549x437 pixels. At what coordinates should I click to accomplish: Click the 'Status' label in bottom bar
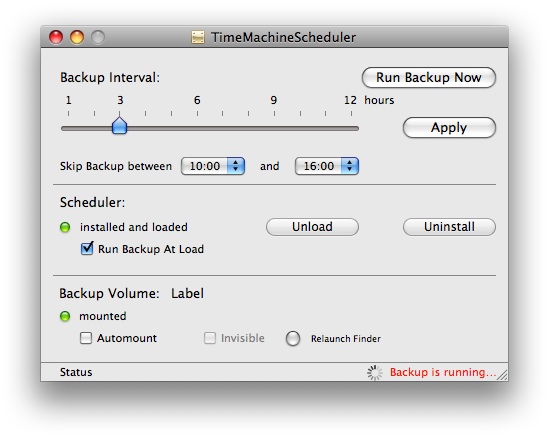pyautogui.click(x=76, y=372)
